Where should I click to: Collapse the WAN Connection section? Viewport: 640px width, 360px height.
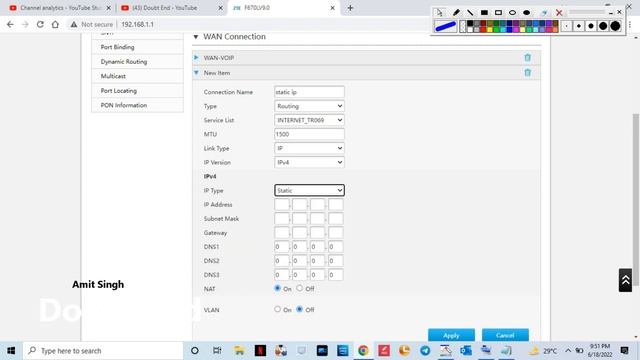click(x=196, y=37)
